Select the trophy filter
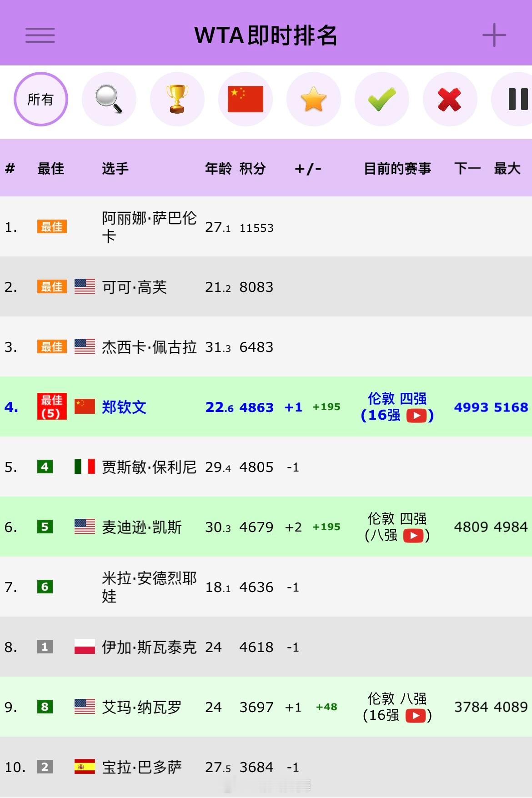Screen dimensions: 532x798 [x=177, y=99]
